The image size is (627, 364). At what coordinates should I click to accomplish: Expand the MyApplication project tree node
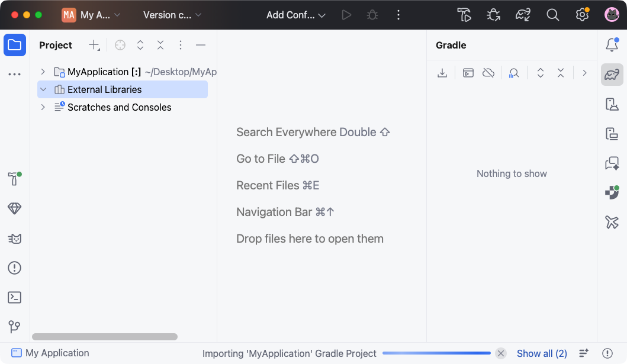(x=43, y=72)
